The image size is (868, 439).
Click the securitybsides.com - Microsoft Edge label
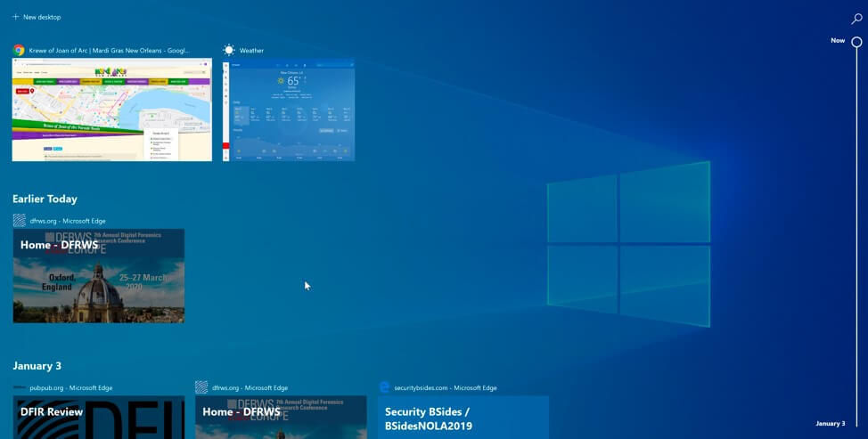coord(445,387)
